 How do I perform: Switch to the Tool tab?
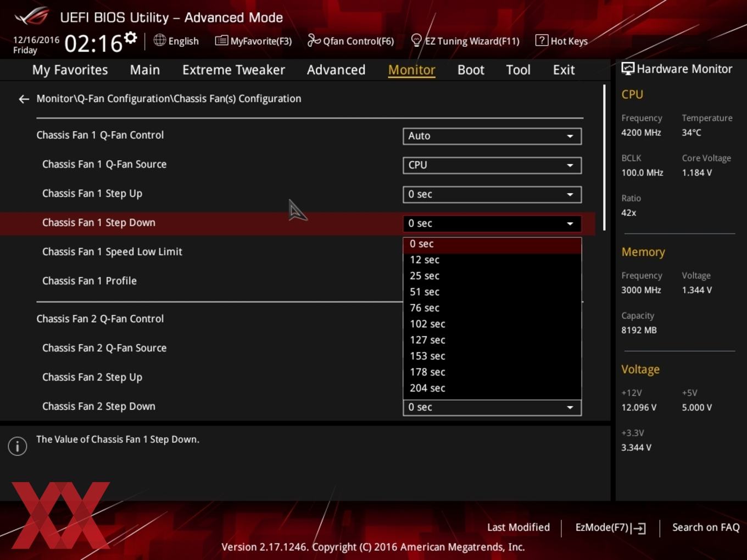tap(518, 70)
